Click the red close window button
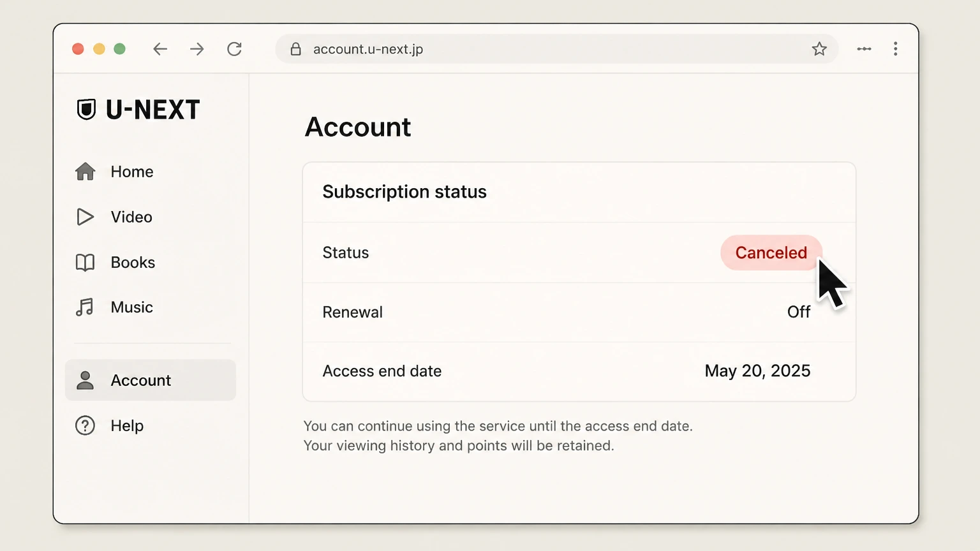Image resolution: width=980 pixels, height=551 pixels. click(x=78, y=49)
